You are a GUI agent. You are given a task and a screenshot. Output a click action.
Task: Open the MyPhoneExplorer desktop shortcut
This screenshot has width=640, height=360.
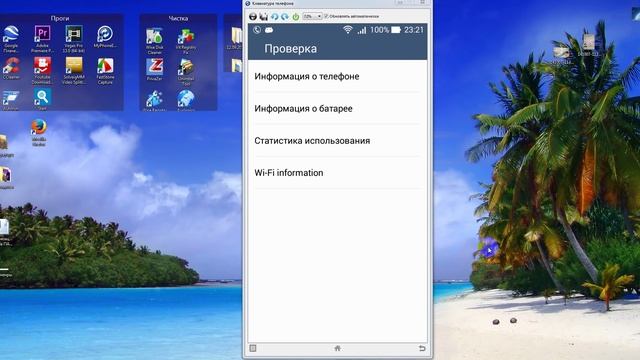click(x=105, y=37)
